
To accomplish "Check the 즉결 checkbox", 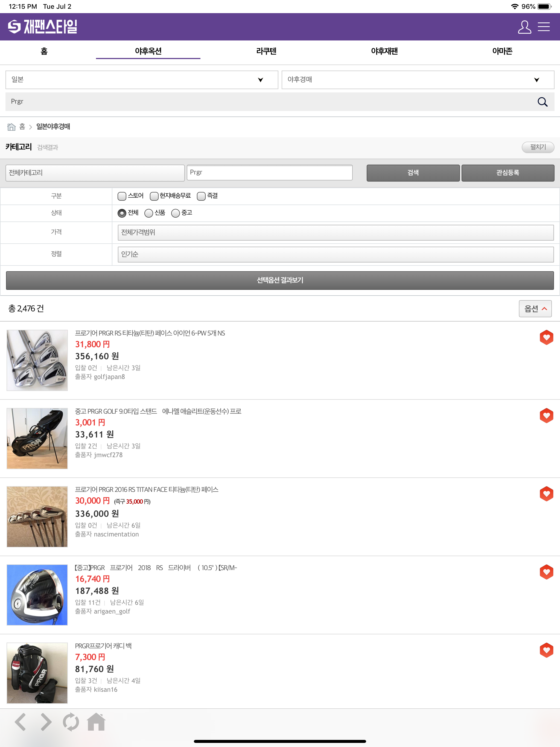I will (201, 196).
